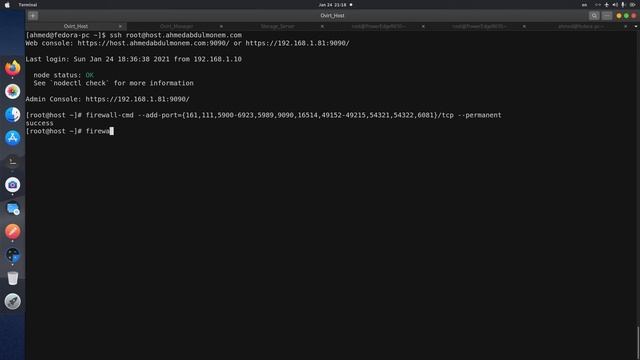Click the firewall-cmd --add-port command line

(x=263, y=115)
